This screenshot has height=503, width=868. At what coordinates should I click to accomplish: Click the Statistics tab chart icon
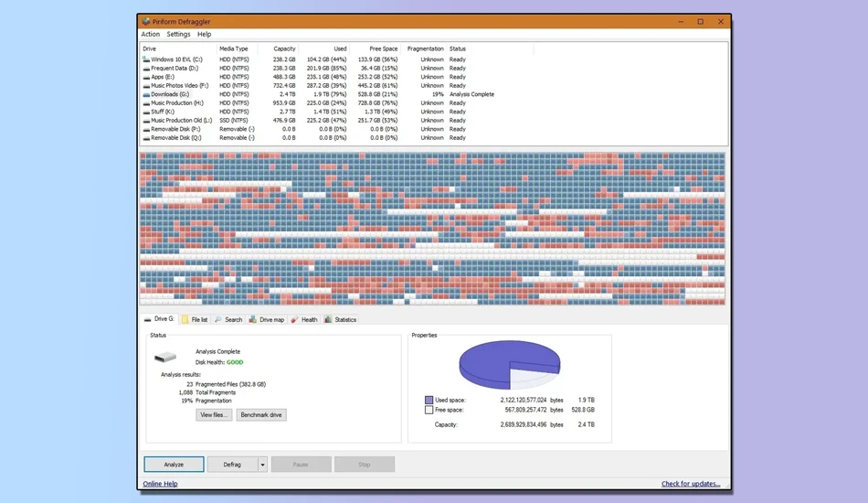[328, 320]
